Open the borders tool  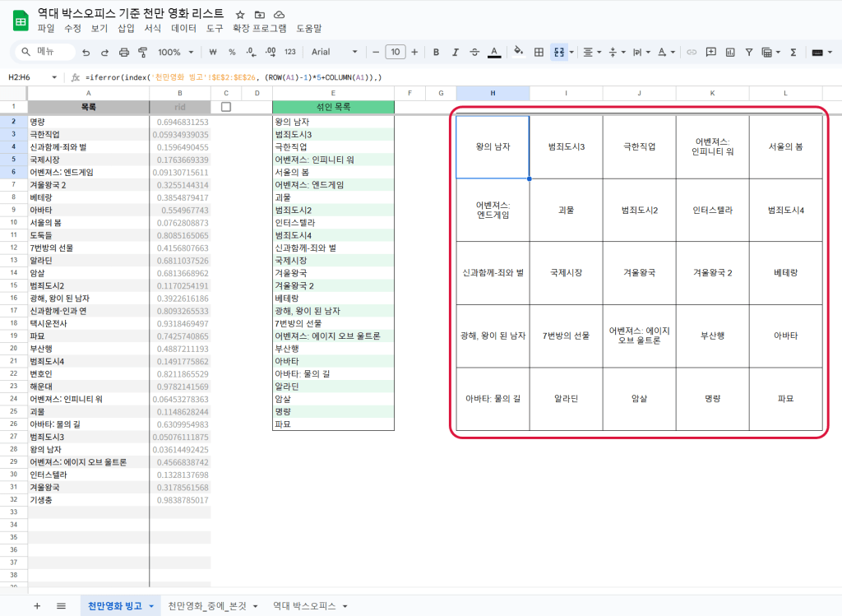tap(539, 52)
